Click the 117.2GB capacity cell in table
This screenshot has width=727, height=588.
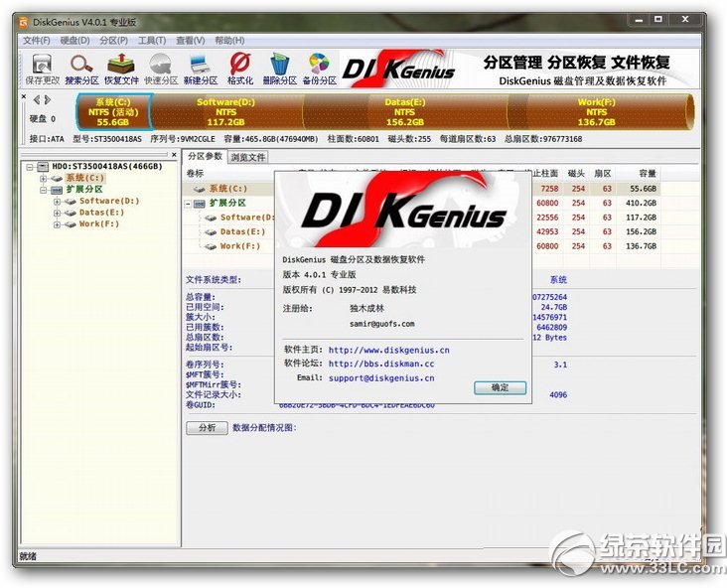point(641,218)
